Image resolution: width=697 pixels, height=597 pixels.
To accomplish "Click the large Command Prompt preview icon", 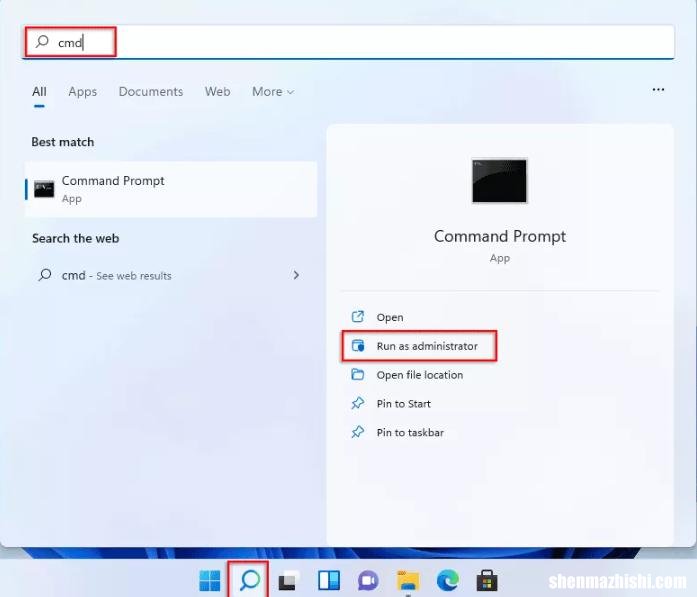I will (500, 180).
